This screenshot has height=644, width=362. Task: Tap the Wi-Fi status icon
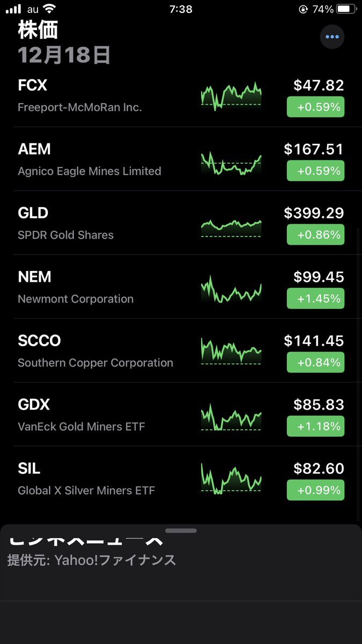50,9
